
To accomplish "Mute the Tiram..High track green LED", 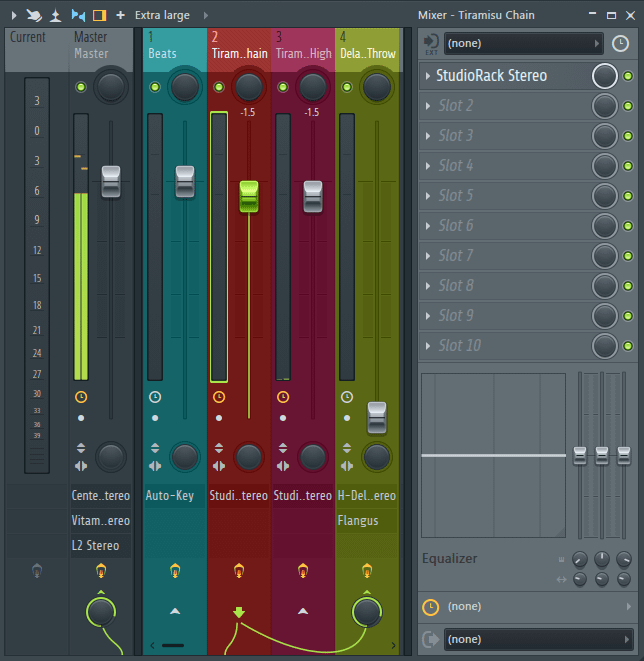I will coord(283,87).
